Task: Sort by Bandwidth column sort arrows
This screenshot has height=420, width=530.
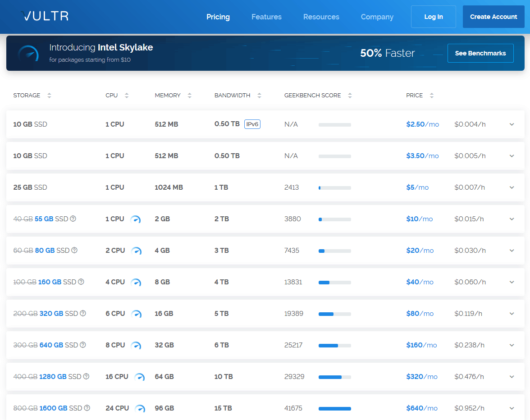Action: click(x=259, y=96)
